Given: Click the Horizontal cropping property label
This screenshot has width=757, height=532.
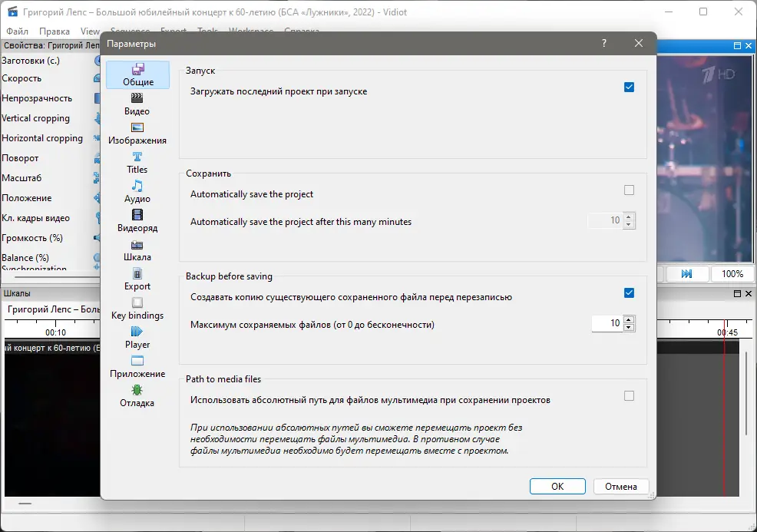Looking at the screenshot, I should (42, 138).
